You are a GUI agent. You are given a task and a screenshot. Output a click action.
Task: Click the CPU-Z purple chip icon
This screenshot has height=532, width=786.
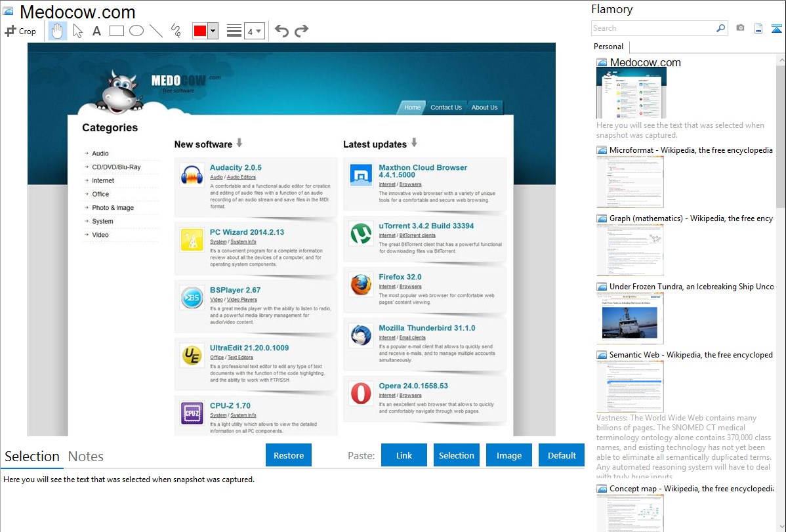(192, 413)
